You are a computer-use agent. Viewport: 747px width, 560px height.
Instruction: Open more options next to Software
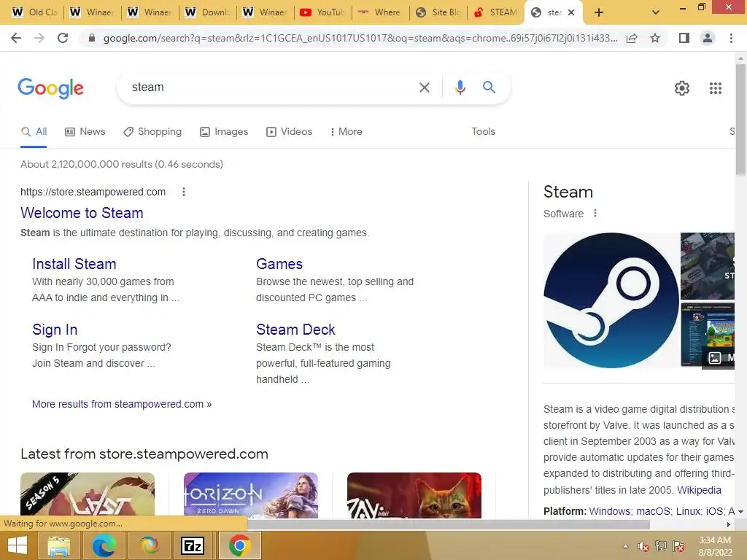tap(595, 214)
